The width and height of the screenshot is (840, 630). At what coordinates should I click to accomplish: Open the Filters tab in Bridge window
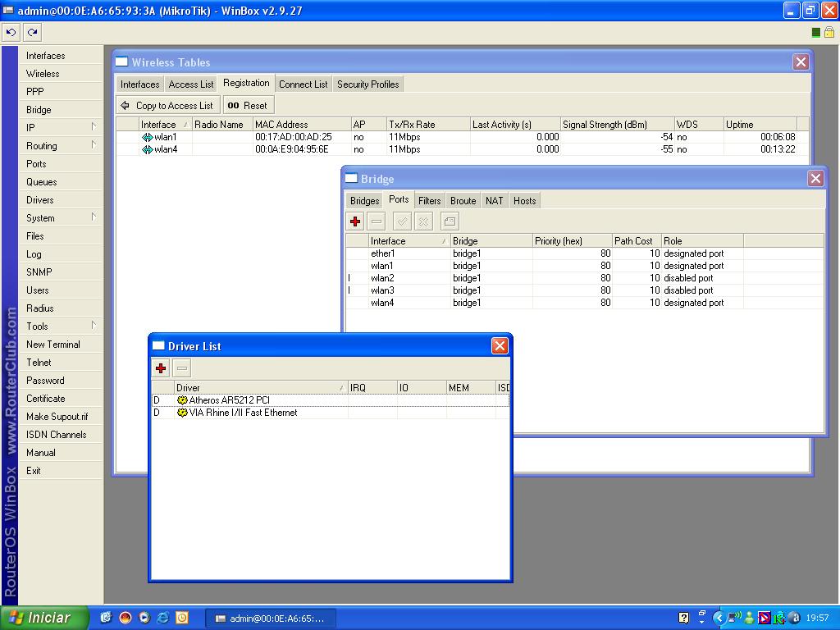coord(430,200)
